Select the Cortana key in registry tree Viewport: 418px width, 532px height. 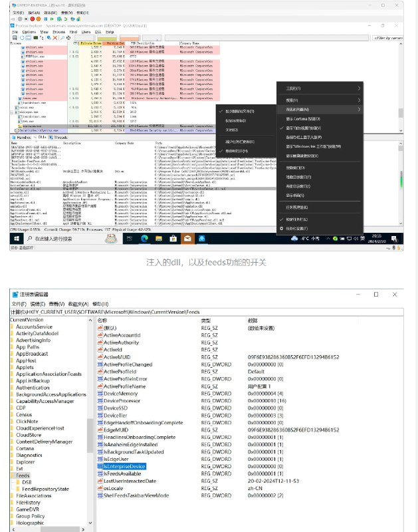coord(25,448)
